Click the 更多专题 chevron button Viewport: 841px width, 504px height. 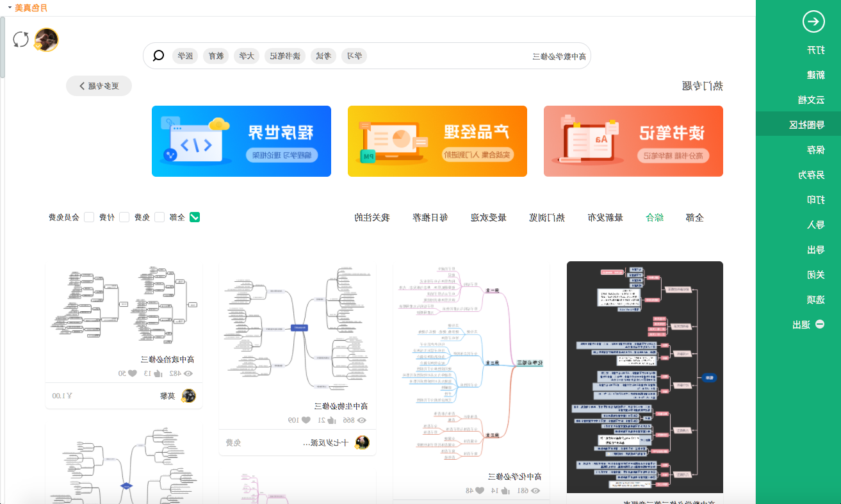coord(99,86)
